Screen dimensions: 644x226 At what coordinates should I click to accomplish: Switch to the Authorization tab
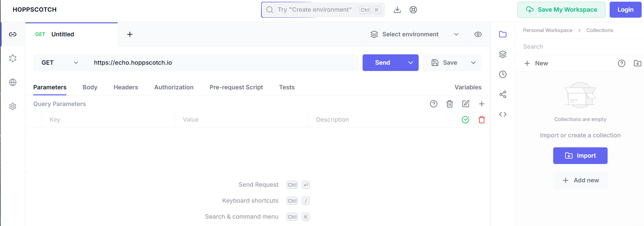pyautogui.click(x=174, y=87)
